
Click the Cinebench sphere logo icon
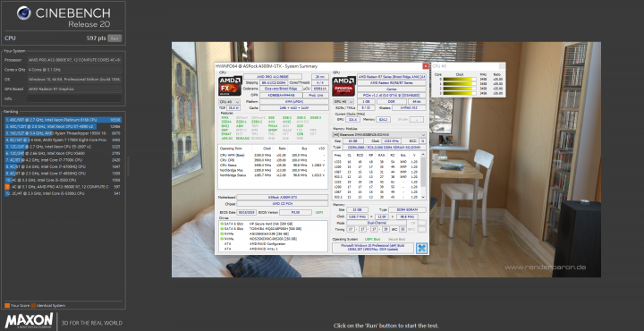[24, 13]
